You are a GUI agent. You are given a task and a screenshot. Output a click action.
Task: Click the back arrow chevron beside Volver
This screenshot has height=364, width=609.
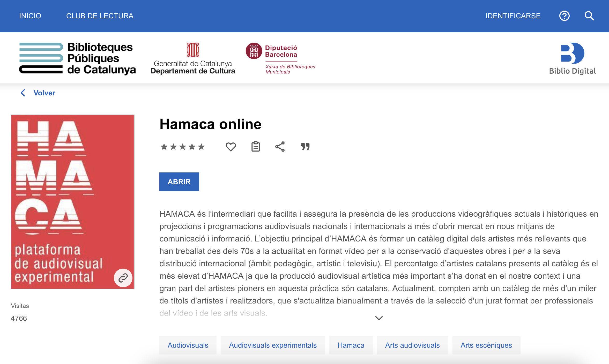(23, 93)
